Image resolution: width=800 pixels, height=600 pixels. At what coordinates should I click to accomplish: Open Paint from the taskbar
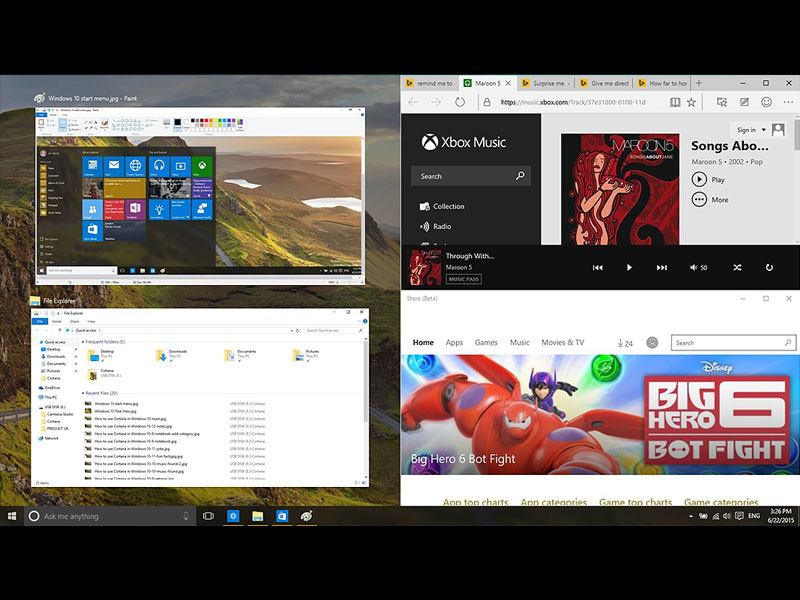[x=307, y=516]
